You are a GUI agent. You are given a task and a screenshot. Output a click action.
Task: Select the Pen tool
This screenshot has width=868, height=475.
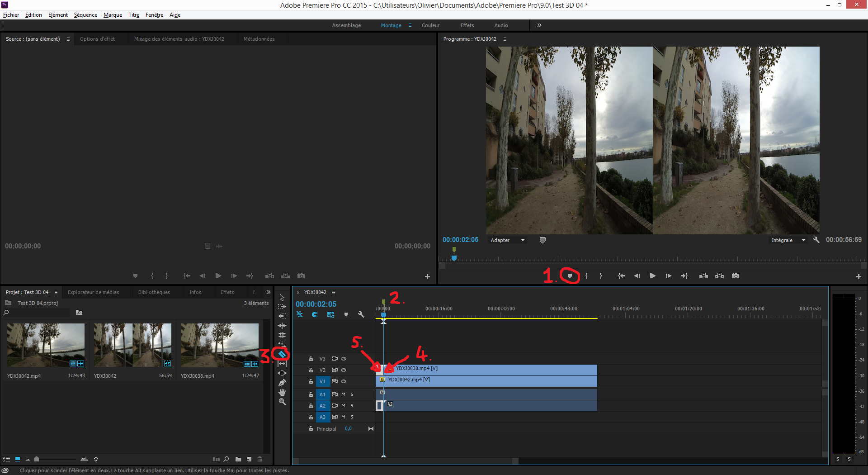pos(282,383)
